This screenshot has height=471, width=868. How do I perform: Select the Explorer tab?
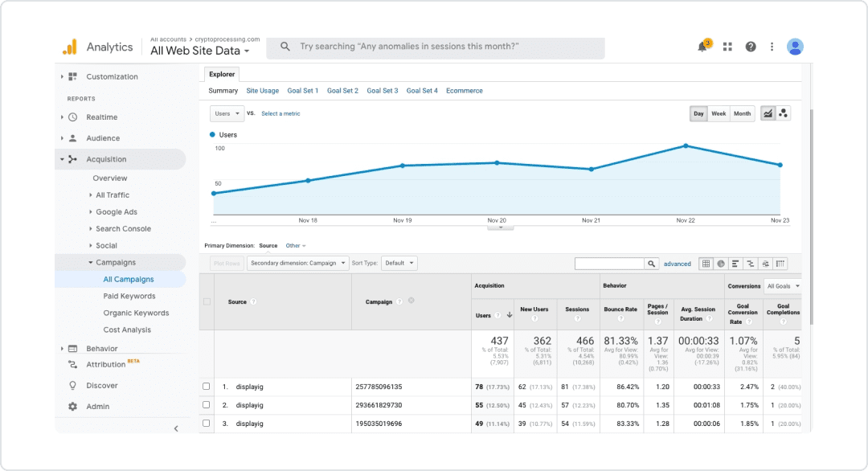222,74
